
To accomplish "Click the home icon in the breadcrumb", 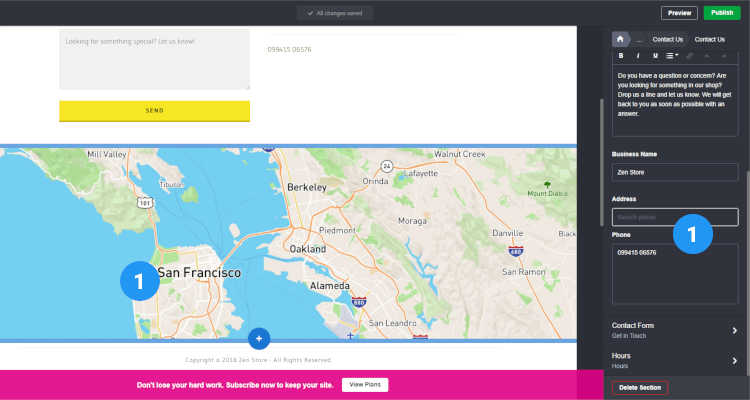I will [x=620, y=39].
